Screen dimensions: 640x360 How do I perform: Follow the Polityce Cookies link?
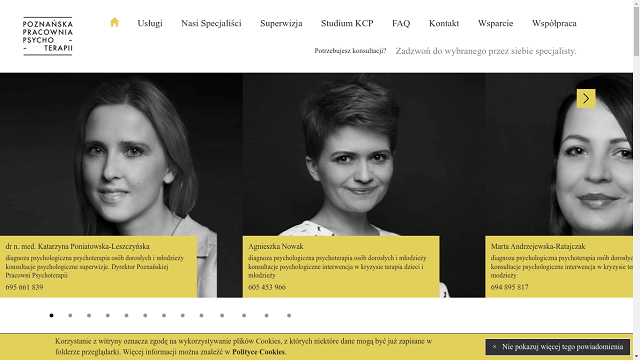(258, 352)
